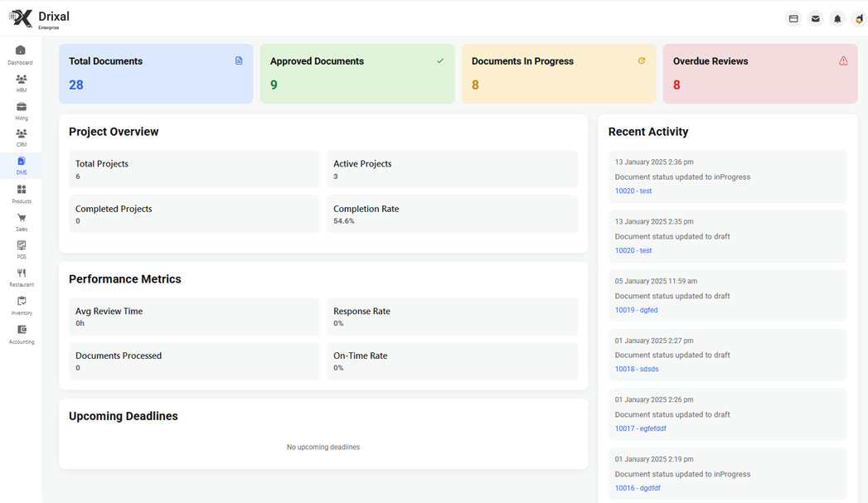
Task: Open the Dashboard sidebar icon
Action: coord(21,51)
